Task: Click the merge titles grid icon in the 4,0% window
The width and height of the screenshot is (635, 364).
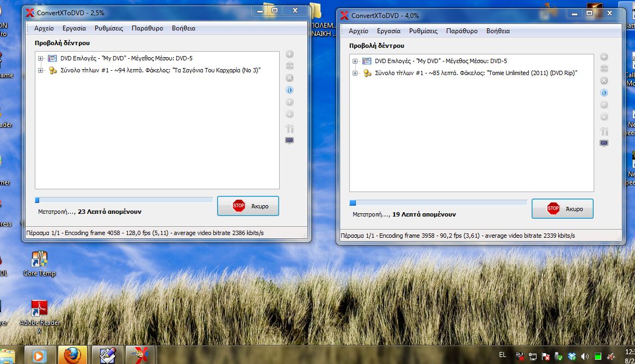Action: click(x=604, y=69)
